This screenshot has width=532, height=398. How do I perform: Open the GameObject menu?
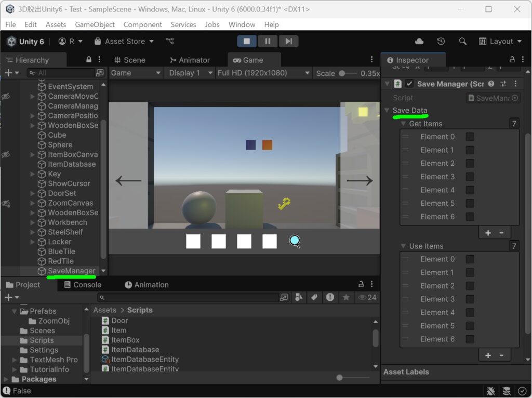[95, 24]
